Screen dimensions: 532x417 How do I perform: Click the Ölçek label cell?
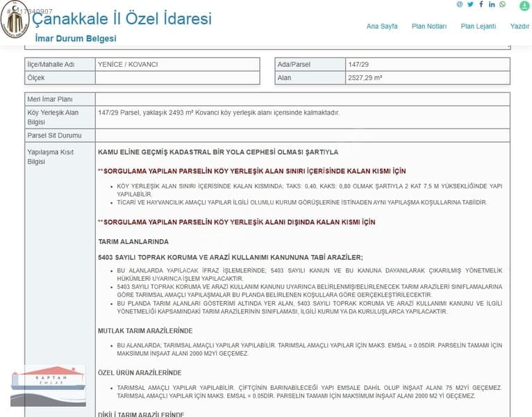(x=60, y=78)
